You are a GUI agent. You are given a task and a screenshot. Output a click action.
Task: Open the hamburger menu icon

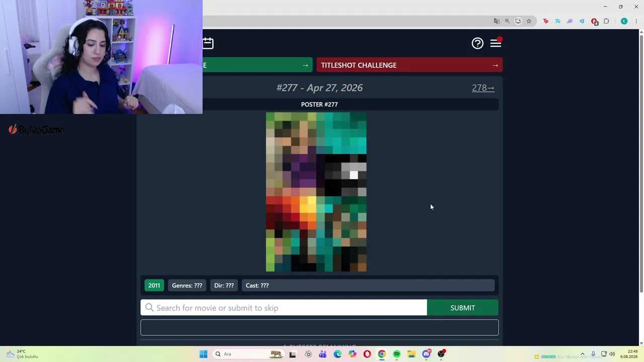[x=496, y=43]
